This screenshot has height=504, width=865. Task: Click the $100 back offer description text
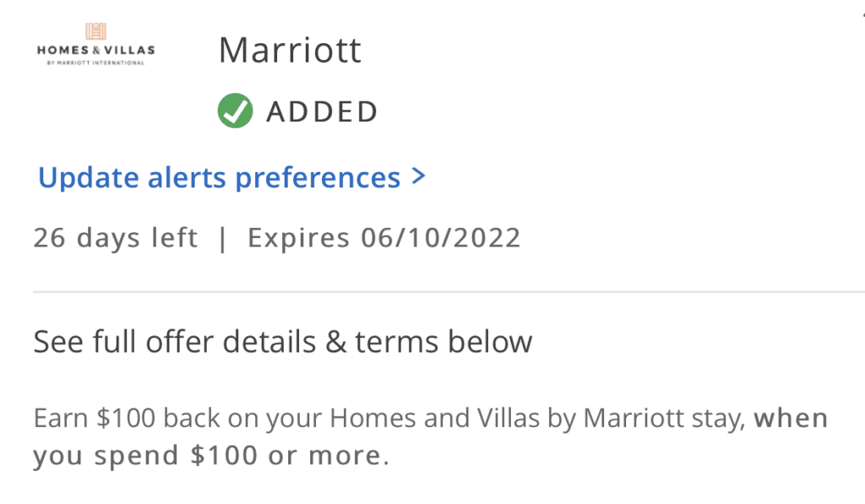(422, 435)
